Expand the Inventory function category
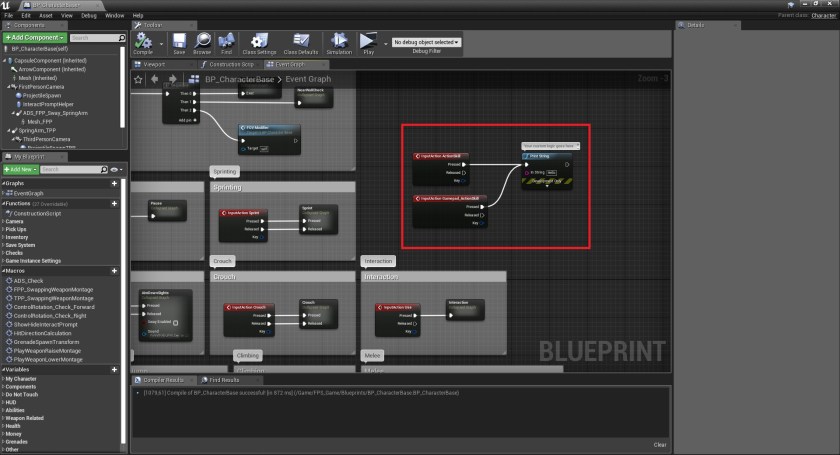The image size is (840, 455). 3,237
